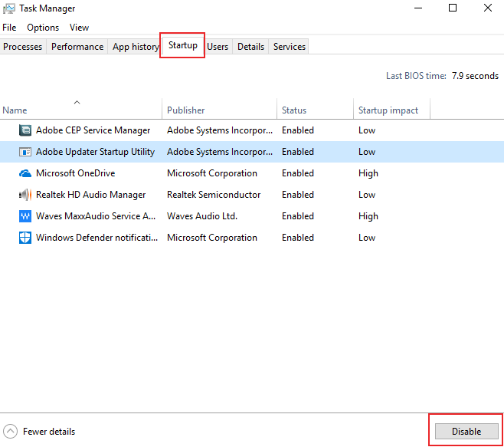Click Microsoft Corporation publisher in OneDrive row
The height and width of the screenshot is (447, 504).
click(212, 173)
